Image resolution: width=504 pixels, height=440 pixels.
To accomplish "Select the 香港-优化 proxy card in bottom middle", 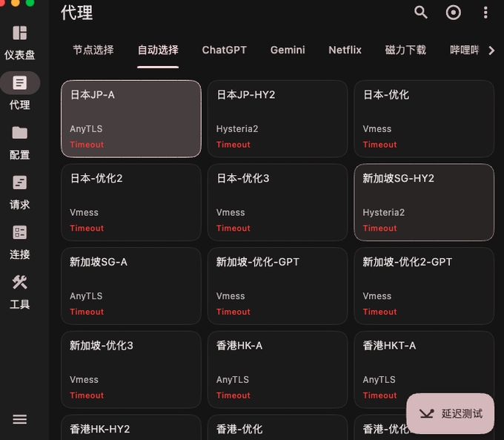I will click(x=278, y=427).
